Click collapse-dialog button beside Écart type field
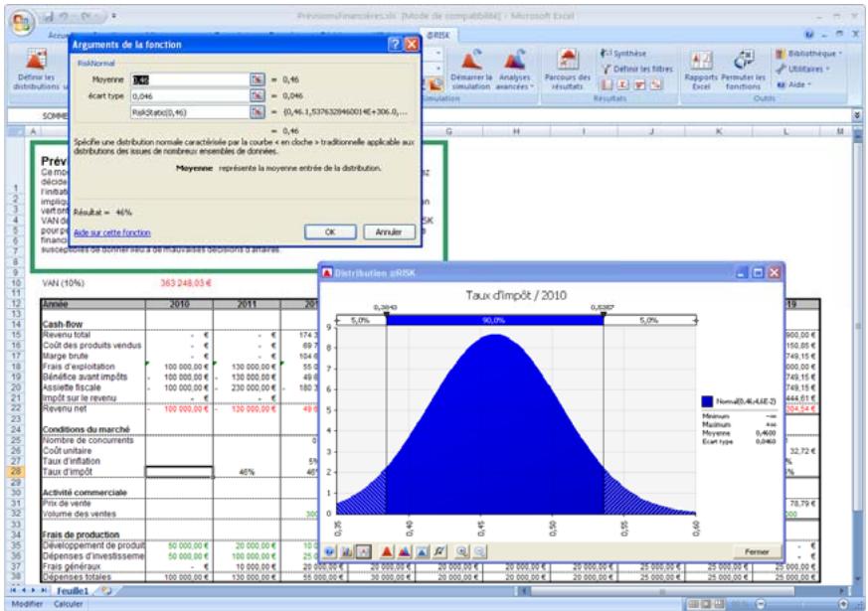 tap(257, 95)
